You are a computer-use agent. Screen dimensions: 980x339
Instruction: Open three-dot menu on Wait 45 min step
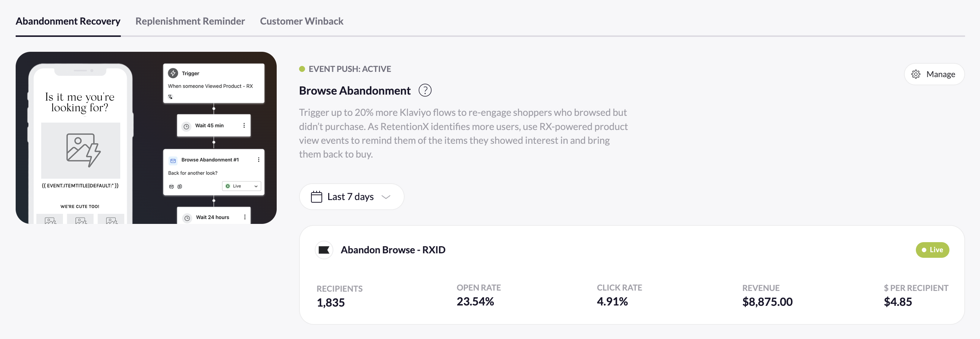pyautogui.click(x=244, y=126)
